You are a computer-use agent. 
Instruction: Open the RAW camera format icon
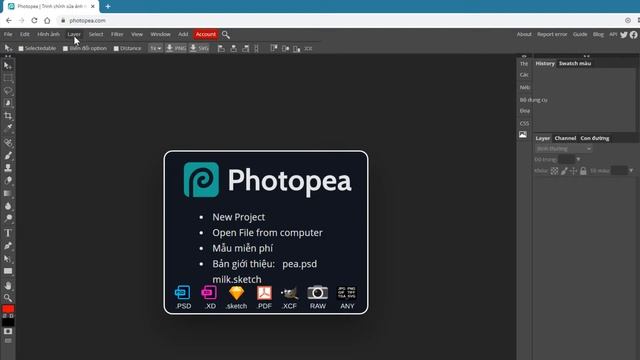pyautogui.click(x=318, y=297)
